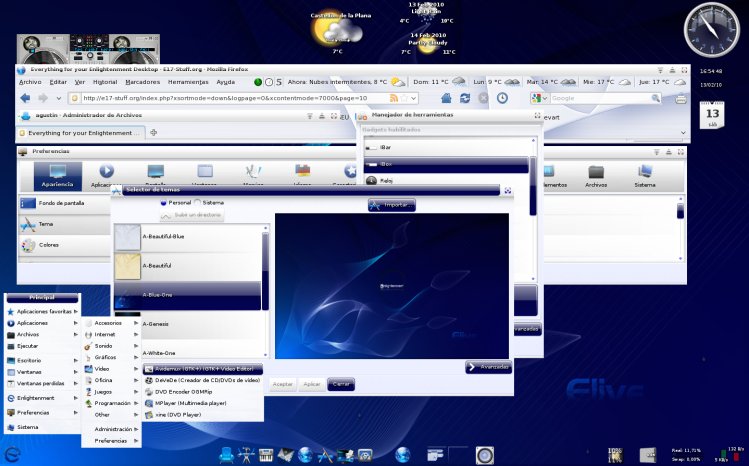Click the speaker volume gadget on the shelf
The width and height of the screenshot is (749, 466).
[x=484, y=455]
